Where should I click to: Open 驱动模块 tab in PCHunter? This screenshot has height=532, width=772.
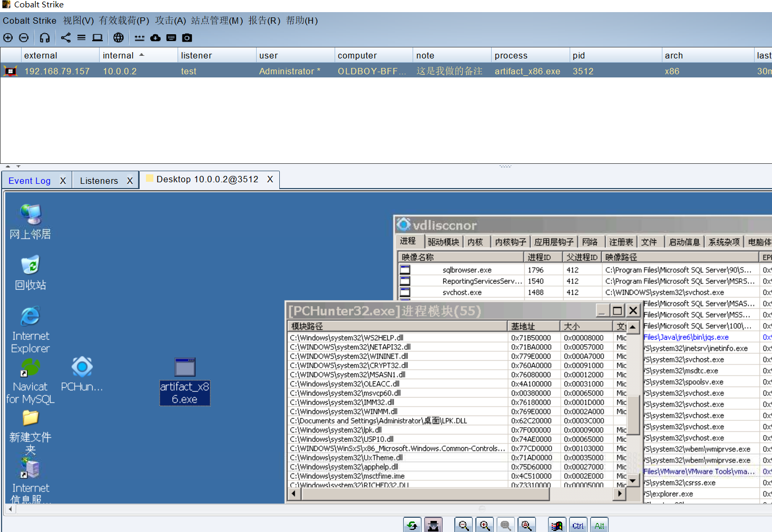(443, 242)
